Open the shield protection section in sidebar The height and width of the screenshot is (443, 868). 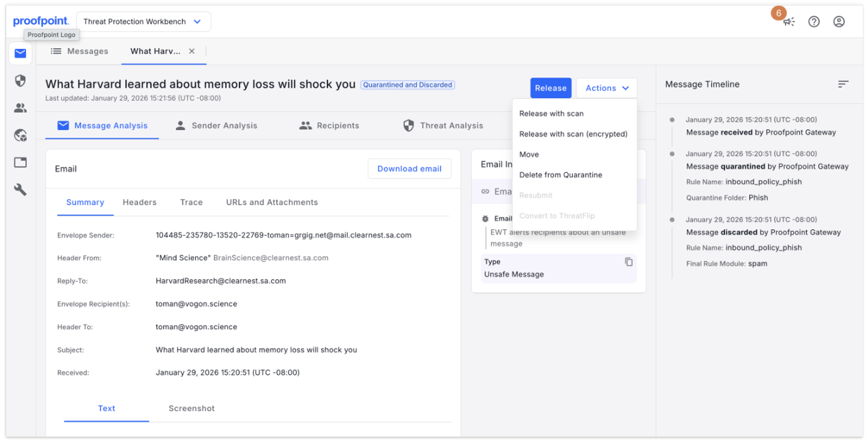point(20,81)
